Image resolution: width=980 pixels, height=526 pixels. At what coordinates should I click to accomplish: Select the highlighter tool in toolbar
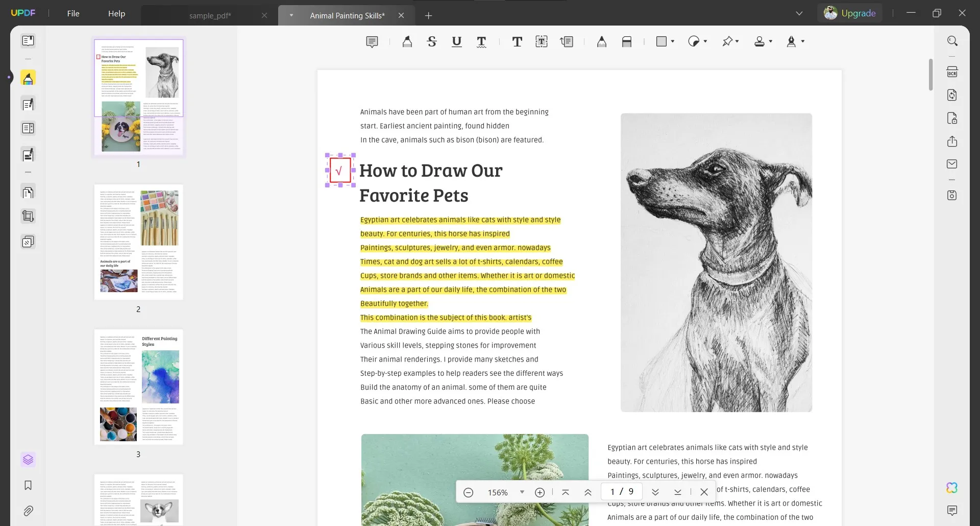click(x=407, y=42)
